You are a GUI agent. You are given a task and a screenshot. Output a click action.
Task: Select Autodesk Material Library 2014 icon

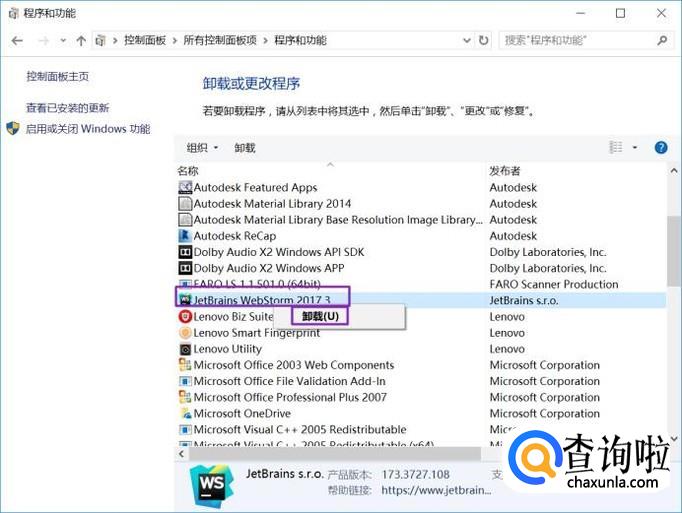[185, 204]
